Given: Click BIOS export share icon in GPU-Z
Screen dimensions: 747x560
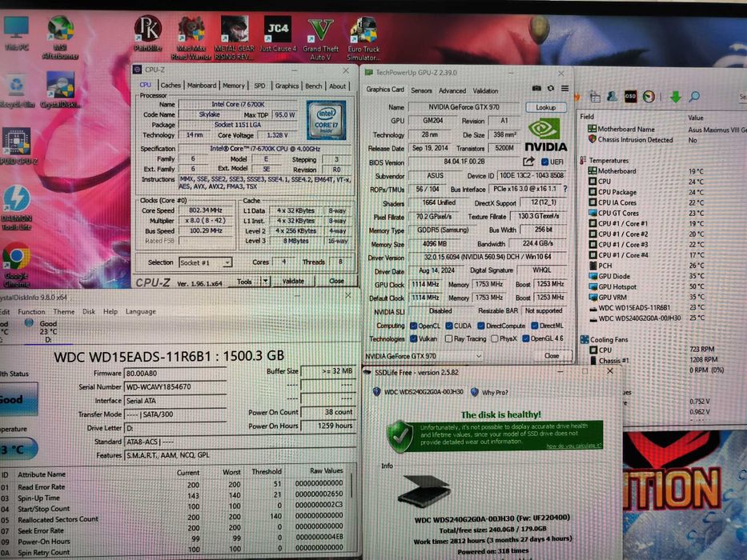Looking at the screenshot, I should tap(528, 162).
